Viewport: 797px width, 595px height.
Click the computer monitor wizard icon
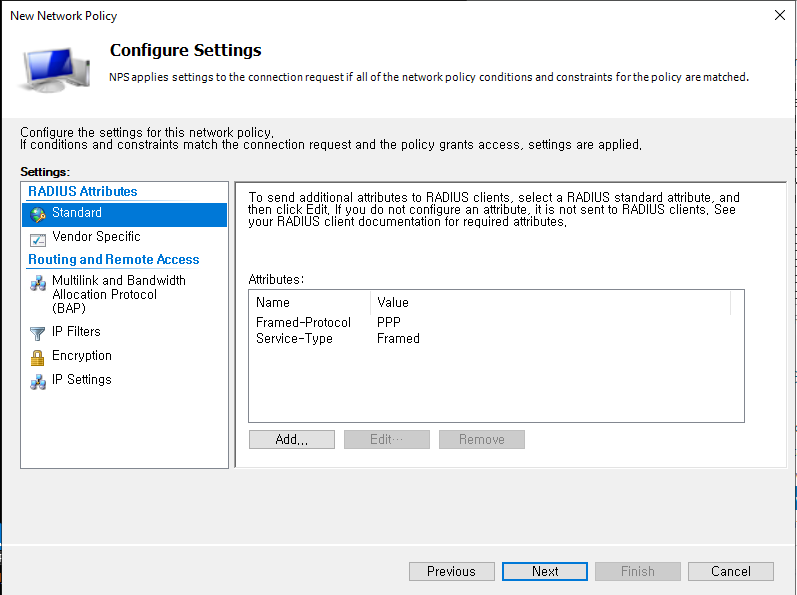(x=55, y=69)
